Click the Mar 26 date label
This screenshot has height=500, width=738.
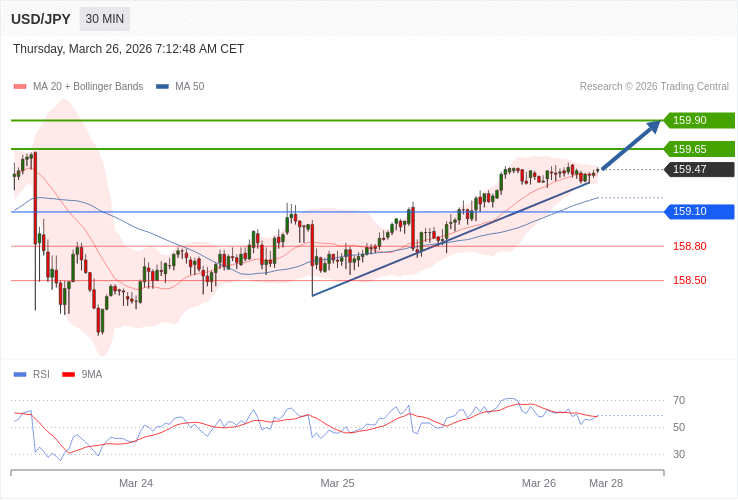pyautogui.click(x=538, y=483)
